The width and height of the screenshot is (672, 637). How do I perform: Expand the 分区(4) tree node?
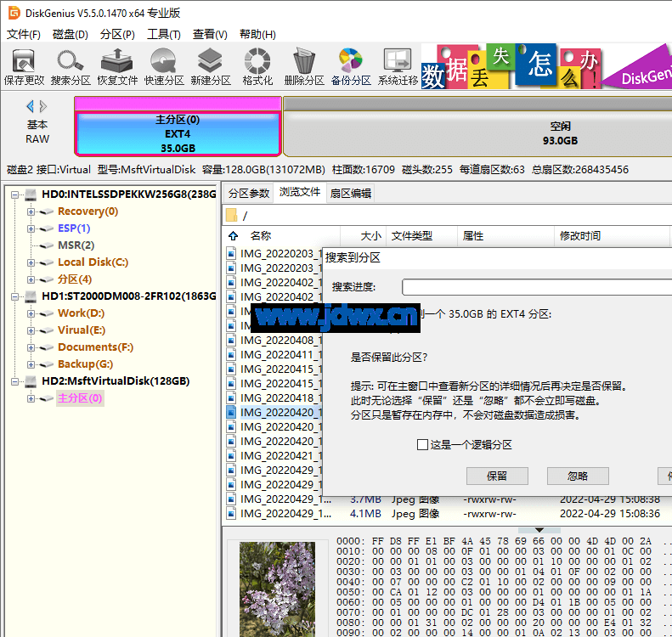[31, 279]
